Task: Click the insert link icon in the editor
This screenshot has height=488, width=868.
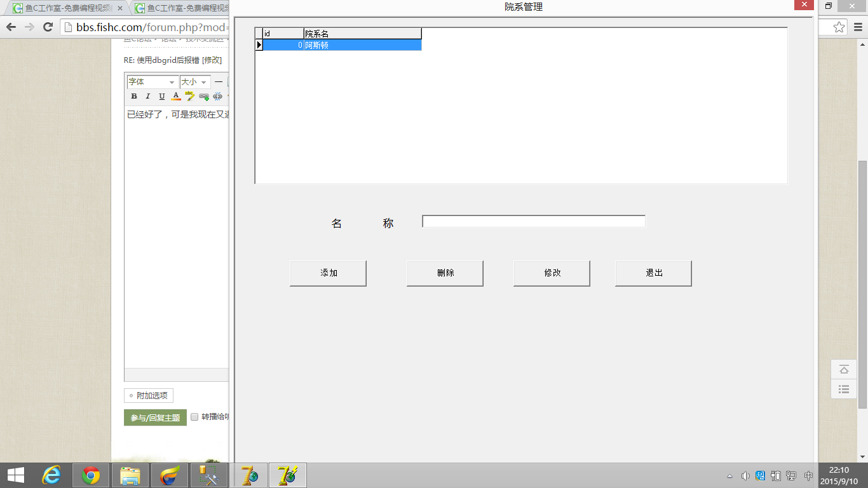Action: pos(204,97)
